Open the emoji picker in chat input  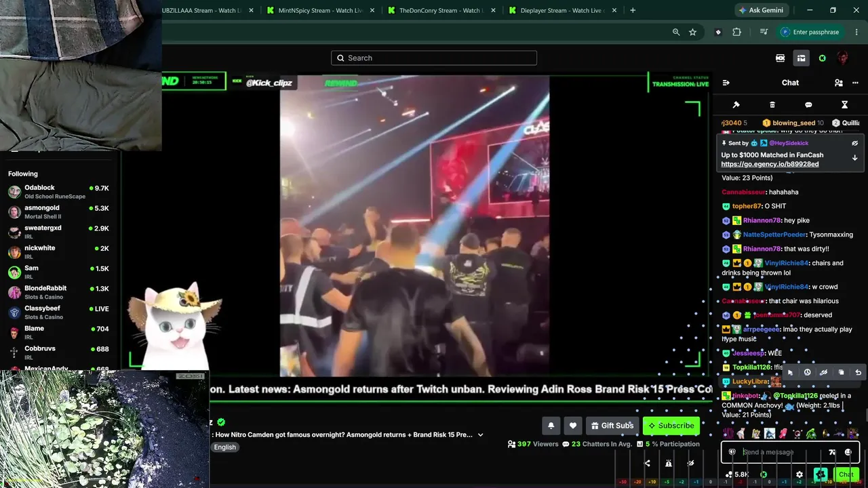point(848,452)
